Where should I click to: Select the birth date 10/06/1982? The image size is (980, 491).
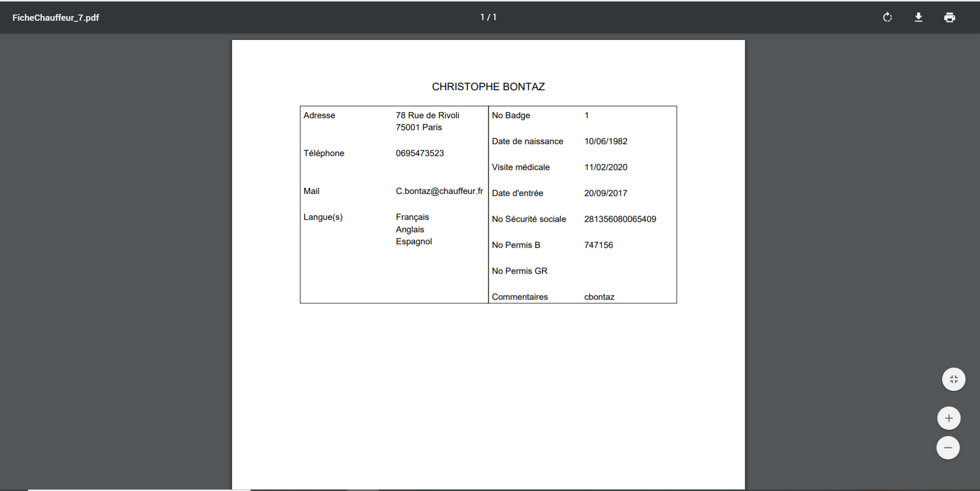pyautogui.click(x=605, y=141)
